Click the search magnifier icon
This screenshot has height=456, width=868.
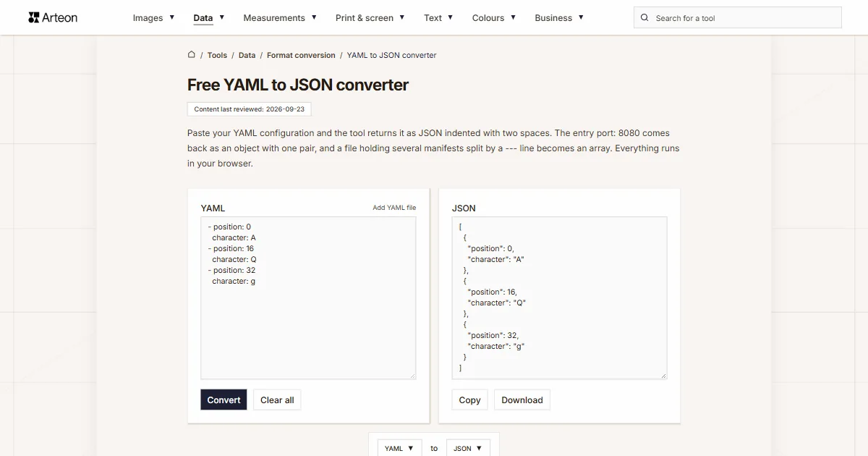pos(644,18)
